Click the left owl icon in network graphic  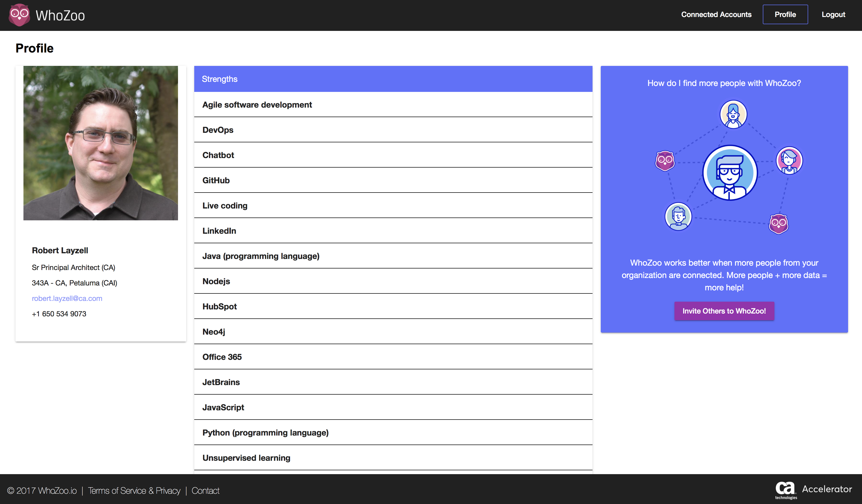(x=665, y=161)
